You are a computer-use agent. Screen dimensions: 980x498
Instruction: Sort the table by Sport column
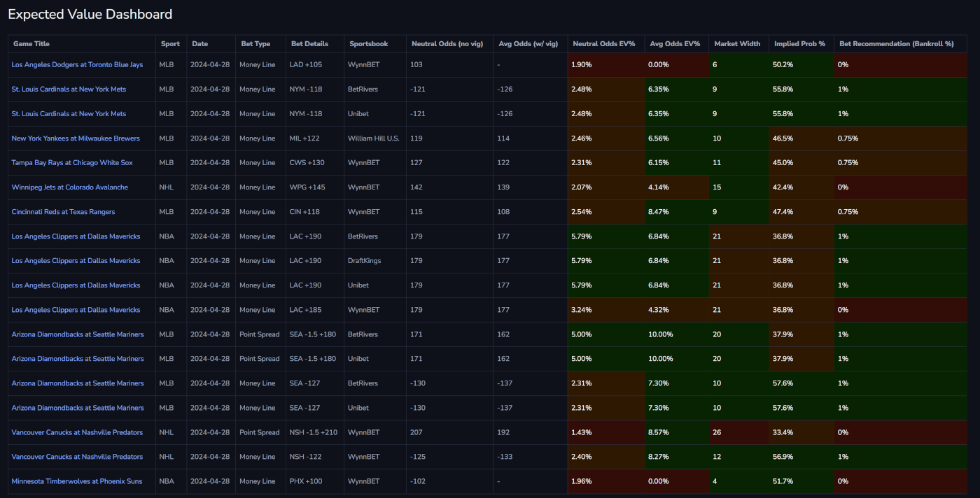tap(170, 43)
